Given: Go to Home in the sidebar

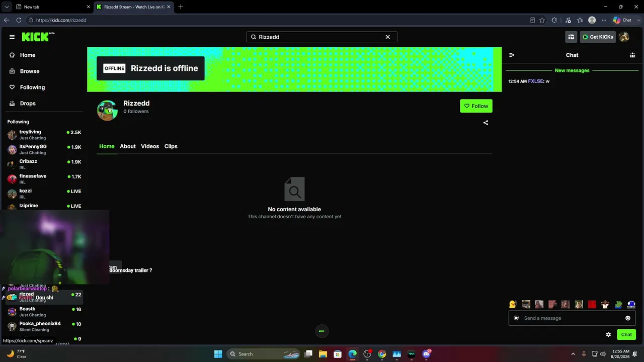Looking at the screenshot, I should 44,55.
